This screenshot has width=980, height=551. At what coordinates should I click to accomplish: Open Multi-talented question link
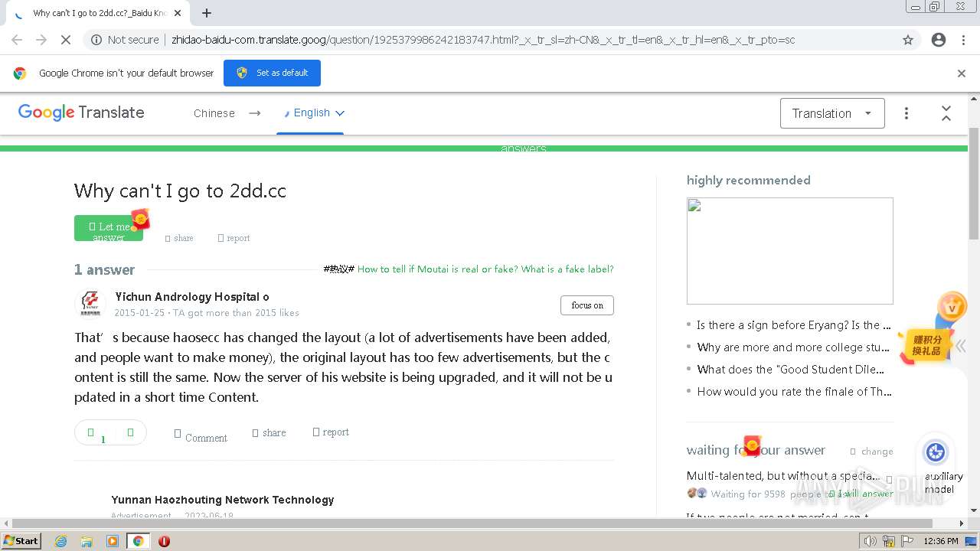click(783, 476)
